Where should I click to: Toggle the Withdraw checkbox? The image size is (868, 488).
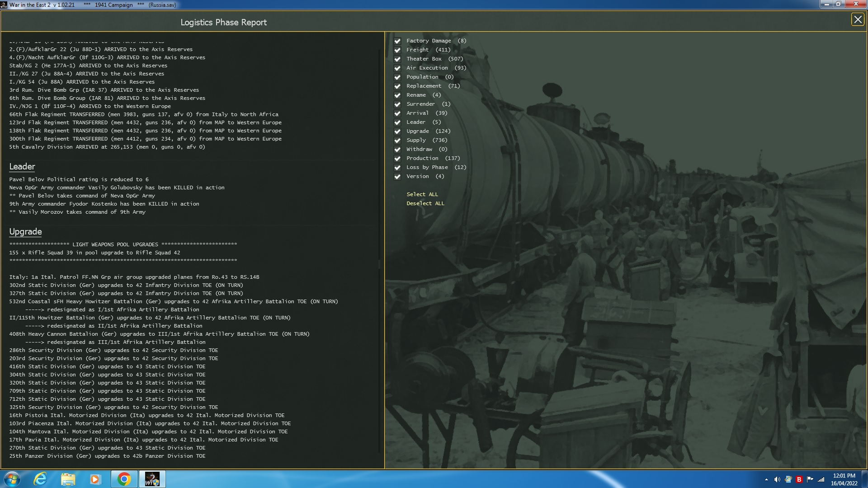tap(397, 150)
